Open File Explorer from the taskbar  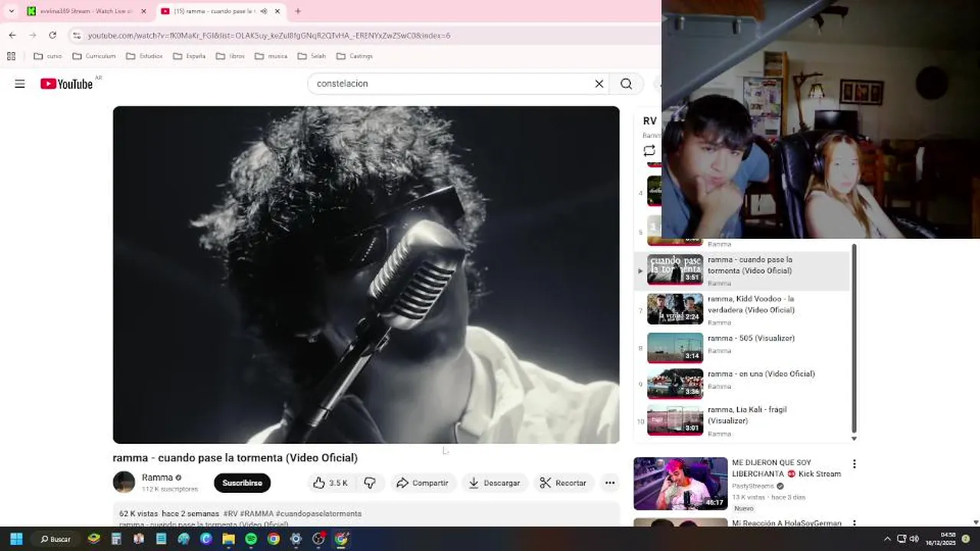[228, 539]
